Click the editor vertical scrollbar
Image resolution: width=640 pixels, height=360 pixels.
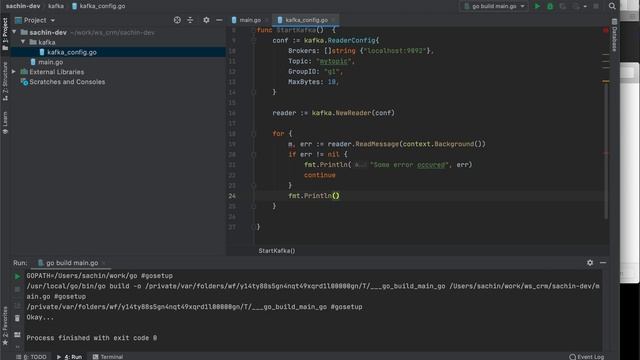click(606, 151)
